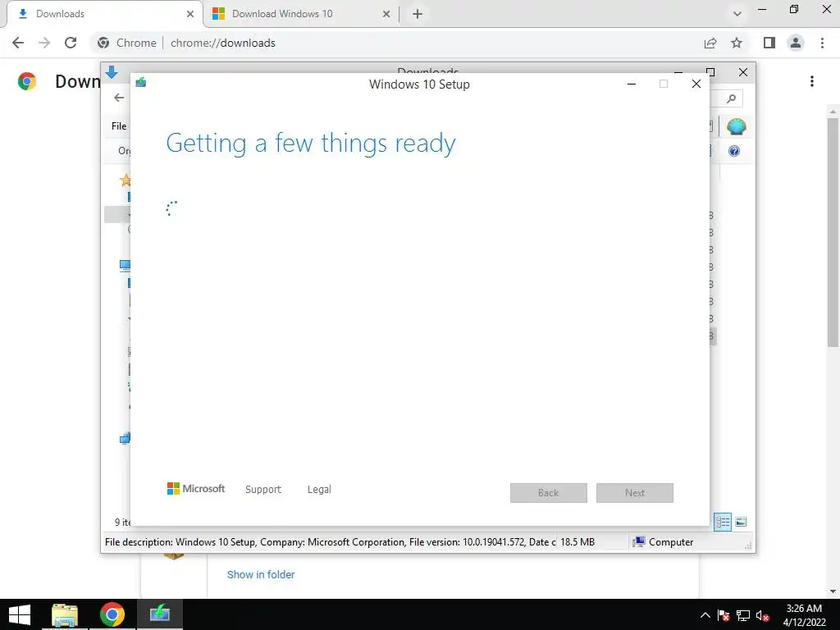Viewport: 840px width, 630px height.
Task: Click the Support link in Windows 10 Setup
Action: [x=263, y=489]
